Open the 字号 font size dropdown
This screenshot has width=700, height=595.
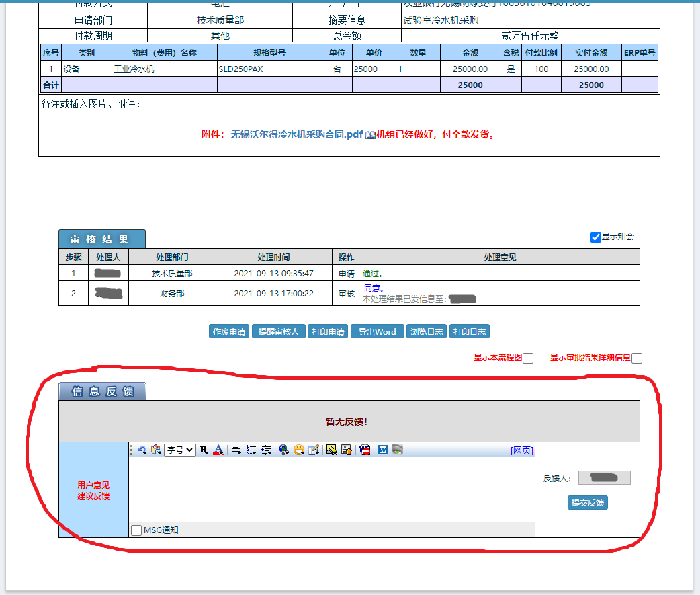(x=180, y=450)
